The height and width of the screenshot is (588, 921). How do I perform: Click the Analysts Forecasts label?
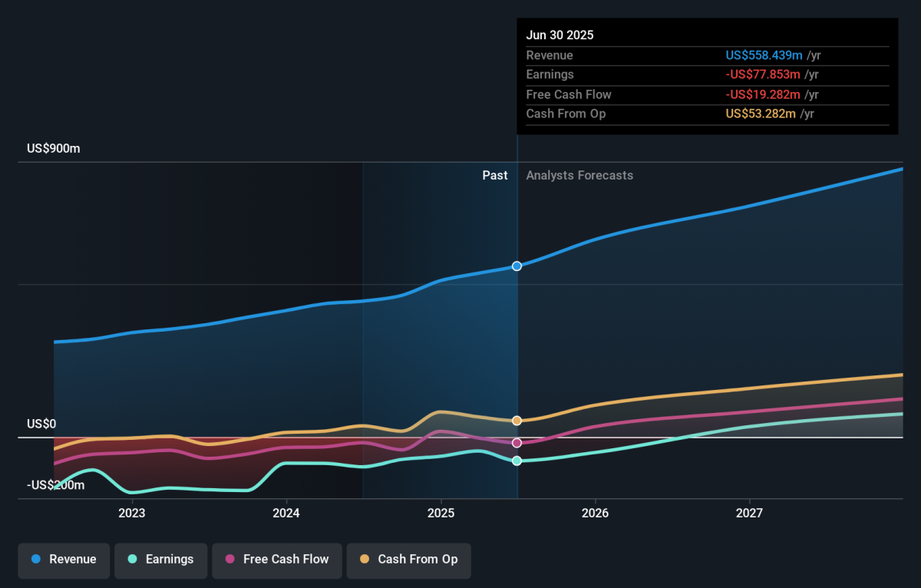tap(579, 175)
